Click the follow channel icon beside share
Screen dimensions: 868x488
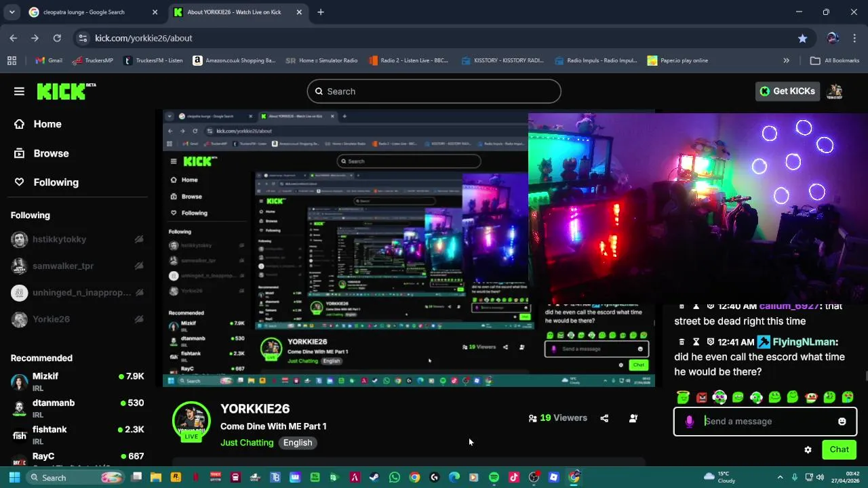tap(633, 418)
